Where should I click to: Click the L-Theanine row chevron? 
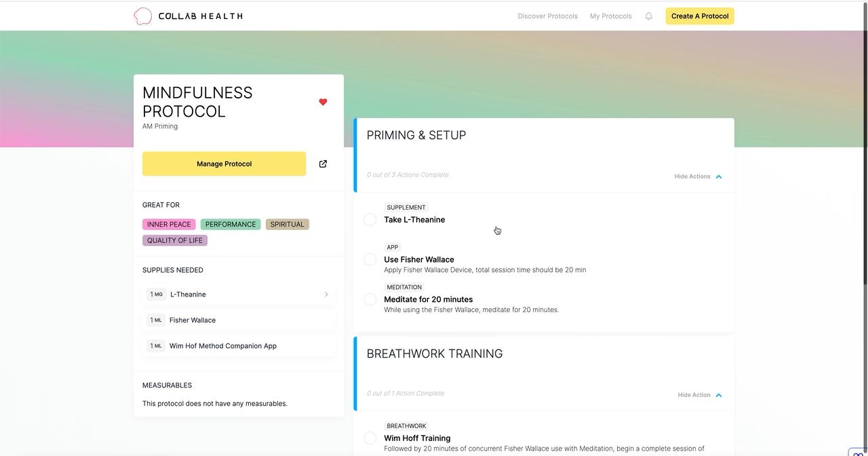[326, 294]
